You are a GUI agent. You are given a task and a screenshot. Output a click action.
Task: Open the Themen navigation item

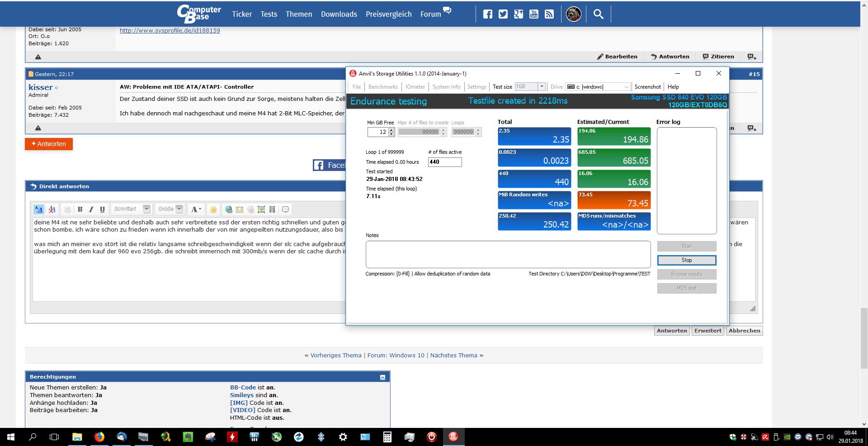pyautogui.click(x=299, y=14)
